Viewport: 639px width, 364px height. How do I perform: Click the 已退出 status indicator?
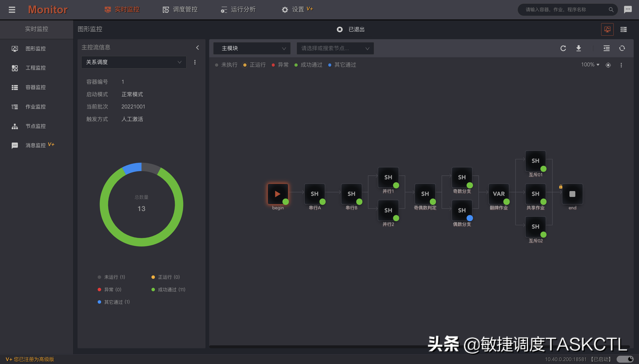coord(351,29)
